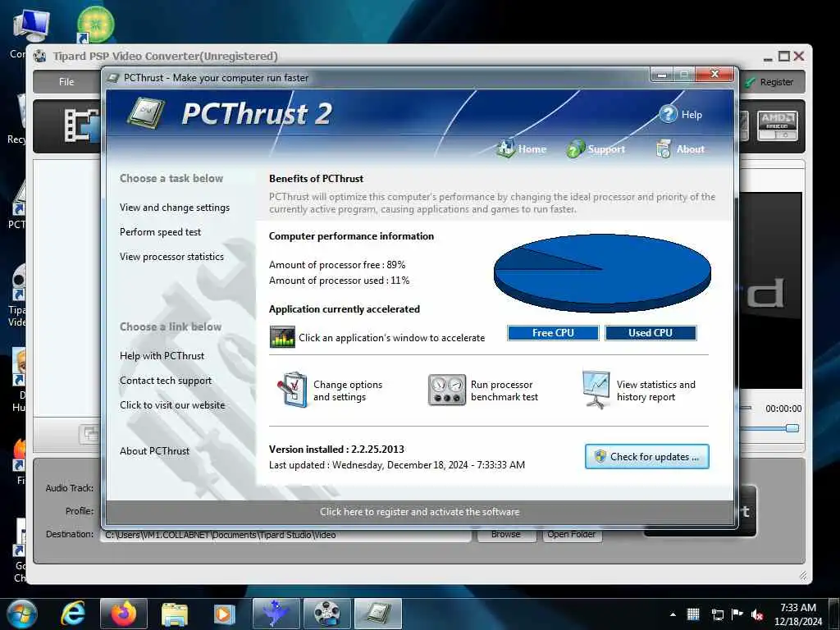Click the Destination path field in Tipard
The image size is (840, 630).
pyautogui.click(x=285, y=535)
